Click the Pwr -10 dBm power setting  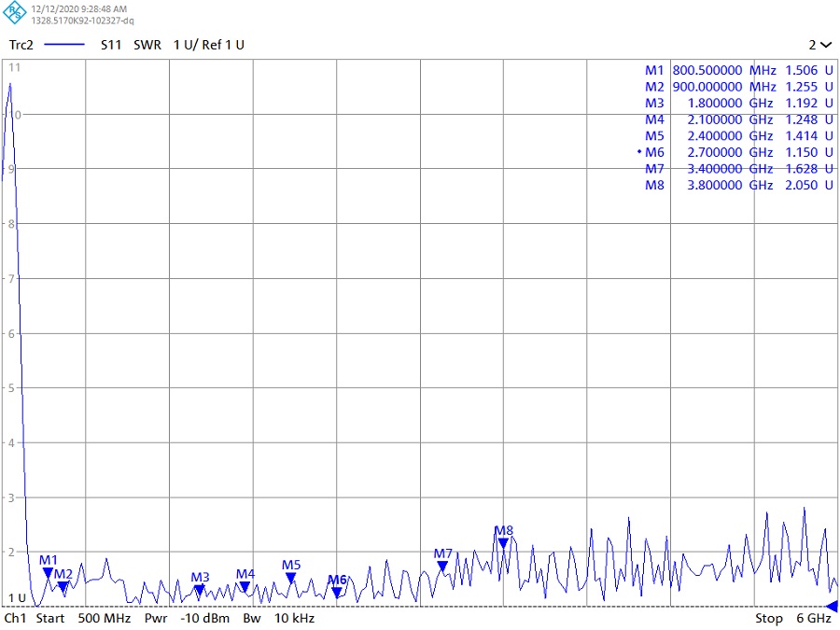pos(187,619)
